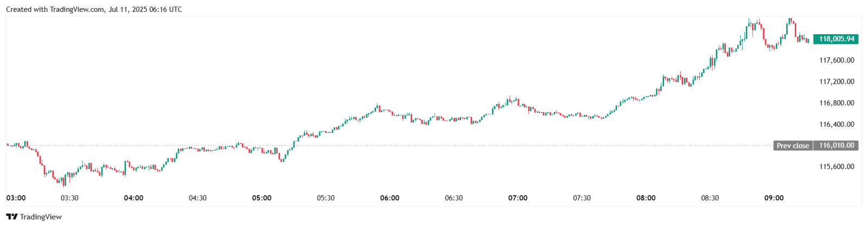Select the 116,800.00 price axis label
The height and width of the screenshot is (227, 868).
click(837, 103)
